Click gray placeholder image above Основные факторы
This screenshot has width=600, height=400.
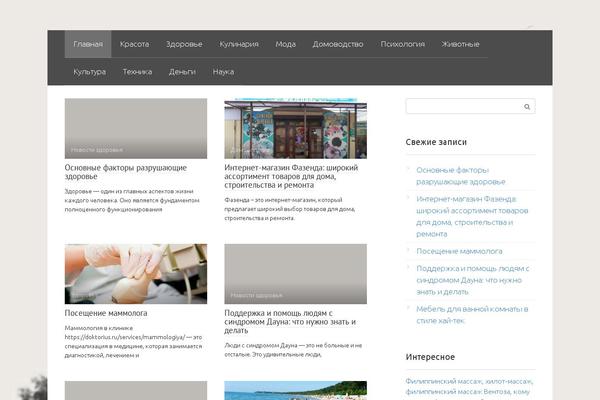136,129
